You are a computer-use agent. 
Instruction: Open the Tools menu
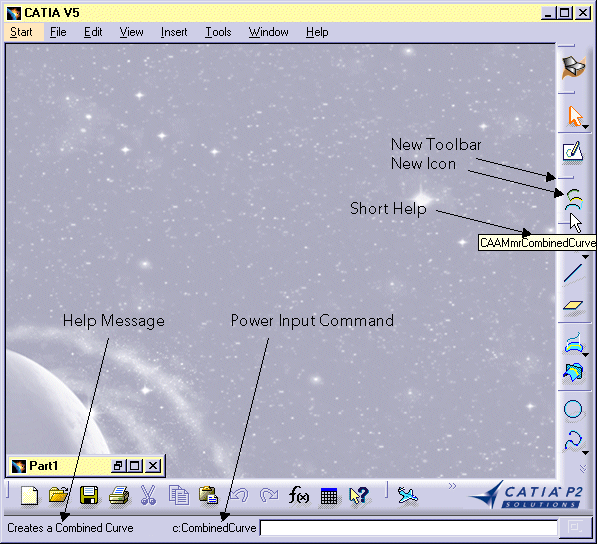coord(218,32)
